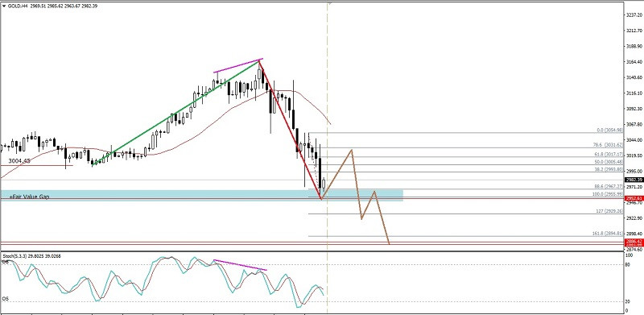The image size is (644, 315).
Task: Click the 100 level on stochastic scale
Action: point(629,255)
